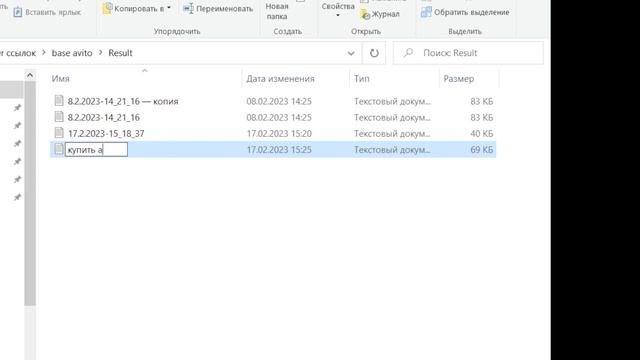The height and width of the screenshot is (360, 640).
Task: Click Вставить ярлык in the ribbon
Action: tap(47, 12)
